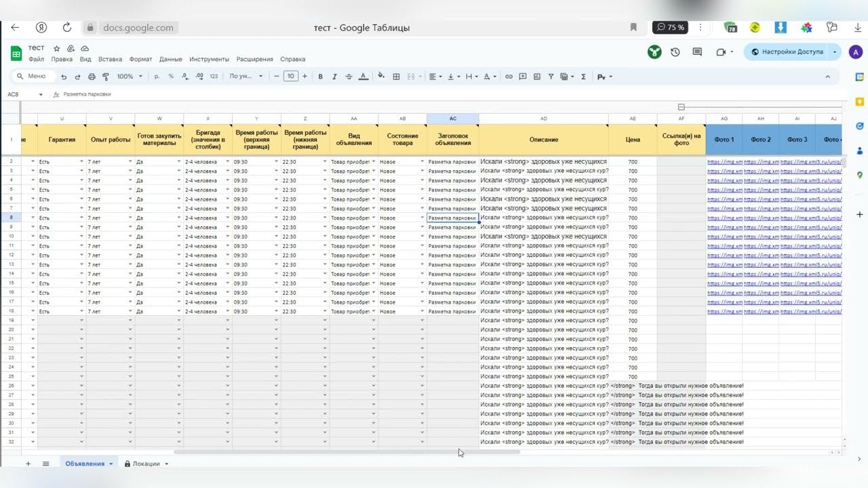The image size is (868, 488).
Task: Open zoom level 100% dropdown
Action: point(130,77)
